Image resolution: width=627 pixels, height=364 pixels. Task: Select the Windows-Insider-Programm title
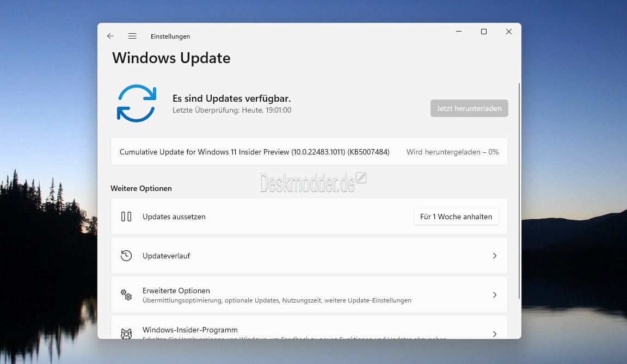click(x=190, y=330)
